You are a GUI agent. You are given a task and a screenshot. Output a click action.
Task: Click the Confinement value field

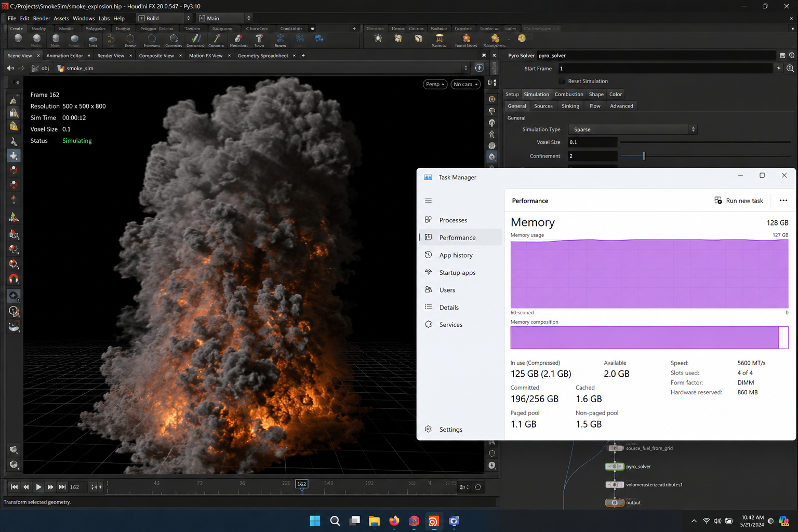click(x=592, y=156)
